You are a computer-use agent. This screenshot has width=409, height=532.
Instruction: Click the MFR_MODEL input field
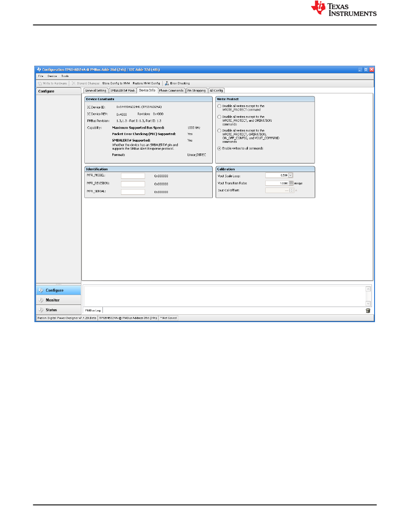click(133, 176)
